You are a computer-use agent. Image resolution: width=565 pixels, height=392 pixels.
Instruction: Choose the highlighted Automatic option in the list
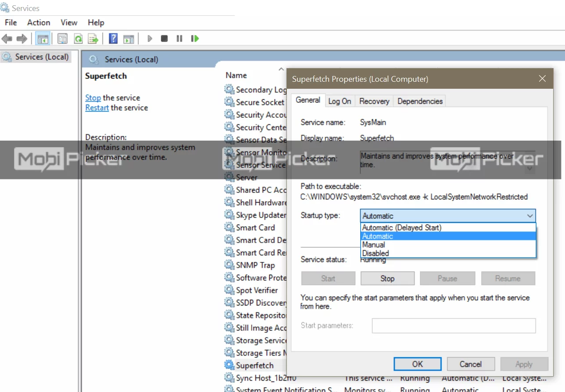pos(448,236)
